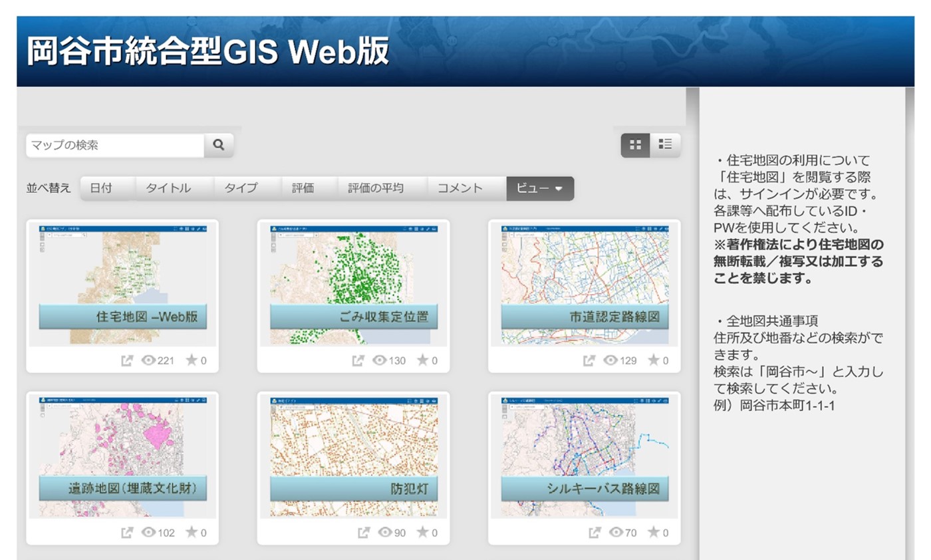Open the 住宅地図 –Web版 map
This screenshot has width=931, height=560.
coord(122,318)
